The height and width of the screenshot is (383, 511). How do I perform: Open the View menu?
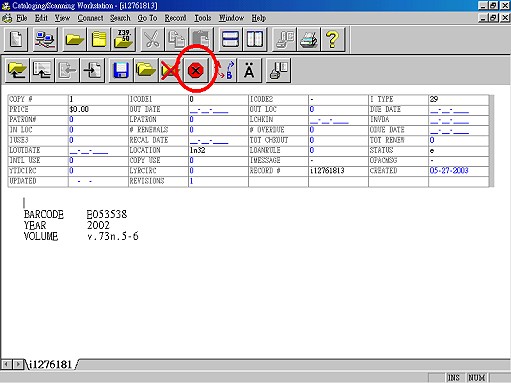click(x=62, y=18)
